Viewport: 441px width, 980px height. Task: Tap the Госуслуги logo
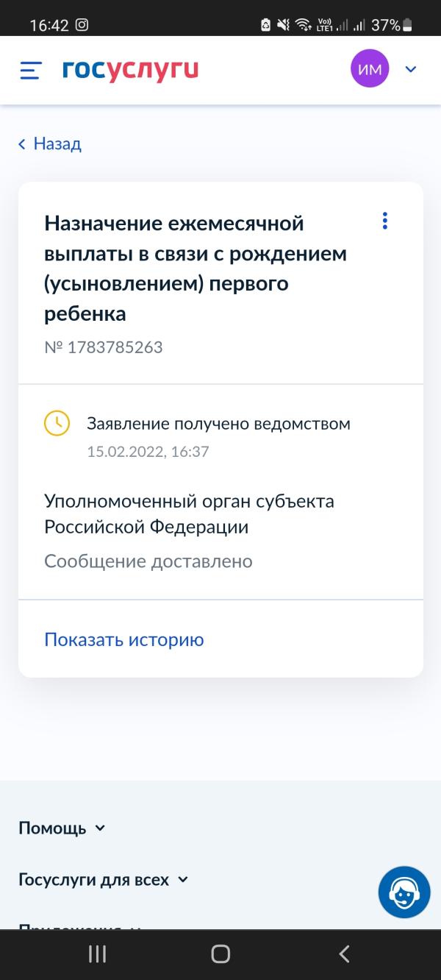click(131, 70)
